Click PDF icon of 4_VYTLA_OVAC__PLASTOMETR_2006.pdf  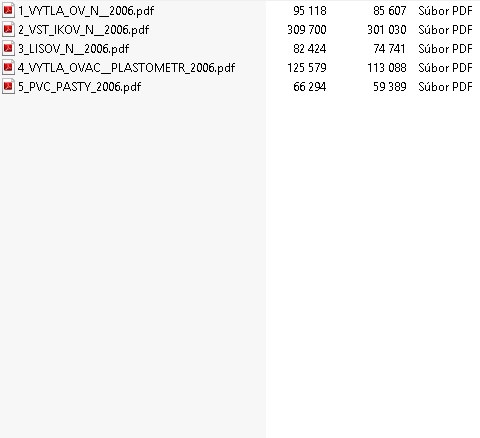(x=8, y=68)
